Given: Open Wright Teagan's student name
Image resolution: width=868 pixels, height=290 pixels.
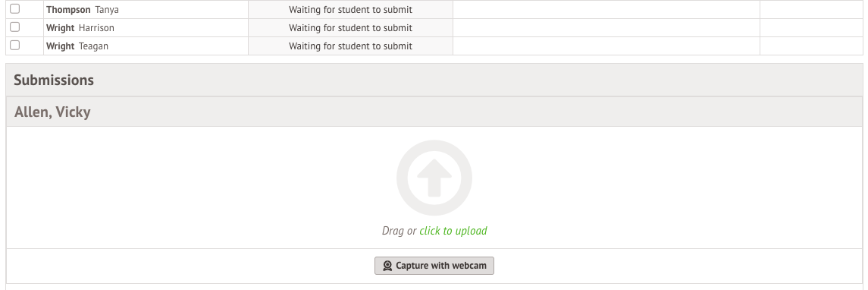Looking at the screenshot, I should coord(77,46).
